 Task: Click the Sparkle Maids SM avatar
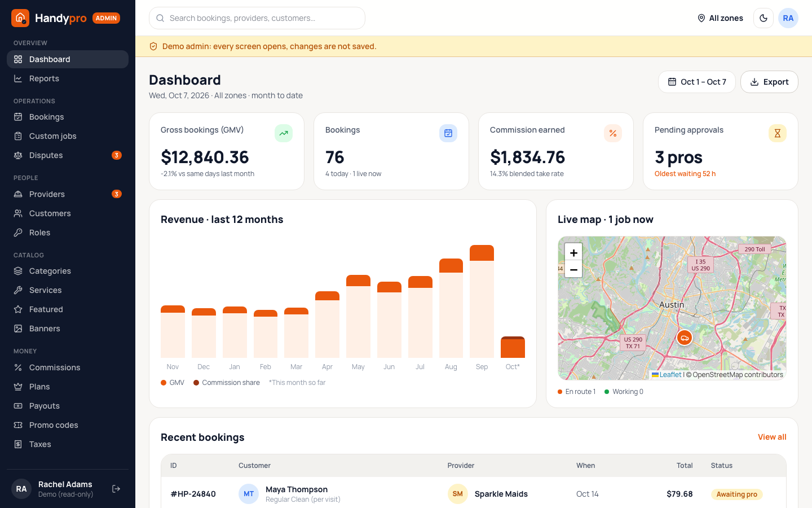458,494
